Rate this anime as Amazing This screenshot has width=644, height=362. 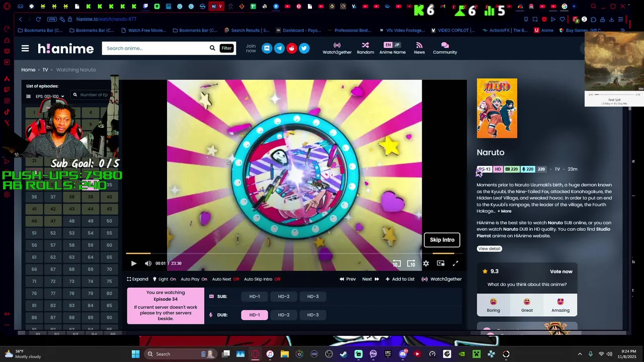click(560, 305)
